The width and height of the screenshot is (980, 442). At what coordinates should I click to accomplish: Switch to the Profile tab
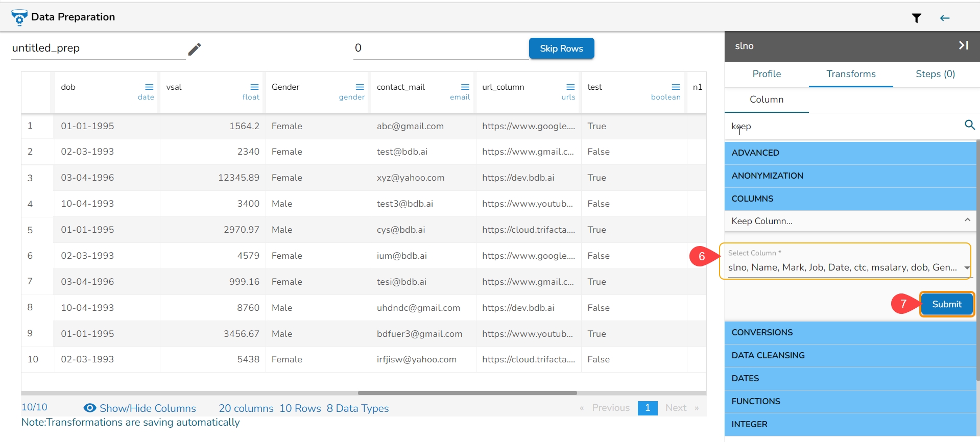pyautogui.click(x=766, y=74)
